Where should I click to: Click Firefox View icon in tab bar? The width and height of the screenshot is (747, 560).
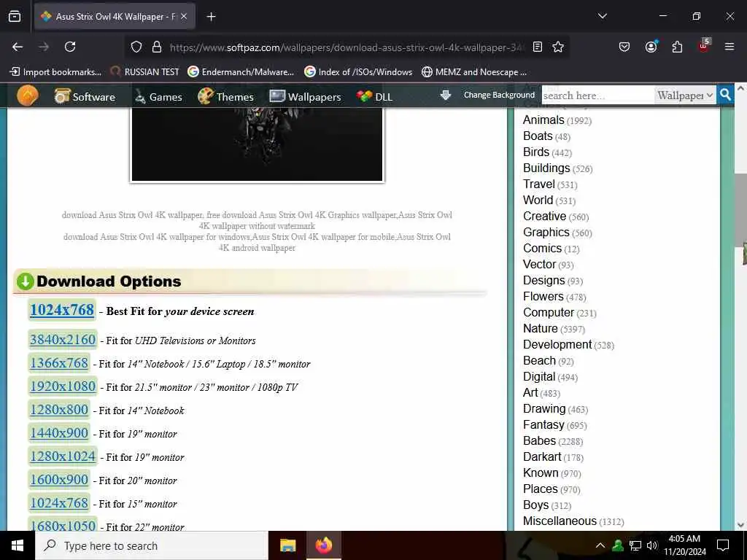tap(15, 16)
